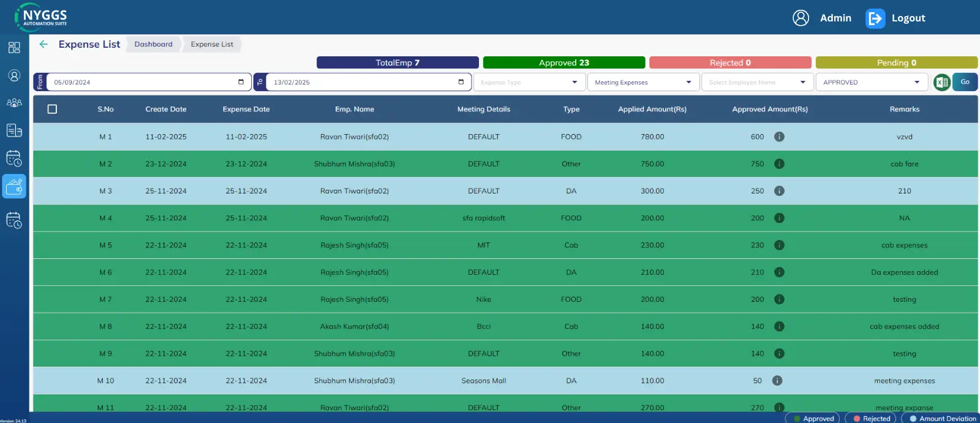
Task: Show info for M 2 approved amount
Action: [779, 164]
